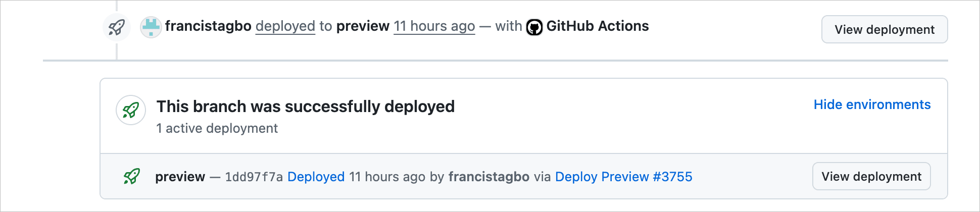Open commit 1dd97f7a
This screenshot has width=980, height=212.
[254, 177]
